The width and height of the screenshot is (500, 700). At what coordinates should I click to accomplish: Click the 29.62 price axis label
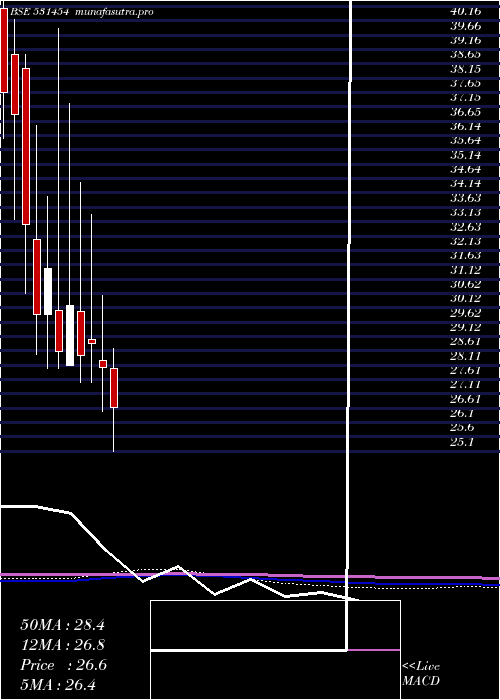coord(466,313)
